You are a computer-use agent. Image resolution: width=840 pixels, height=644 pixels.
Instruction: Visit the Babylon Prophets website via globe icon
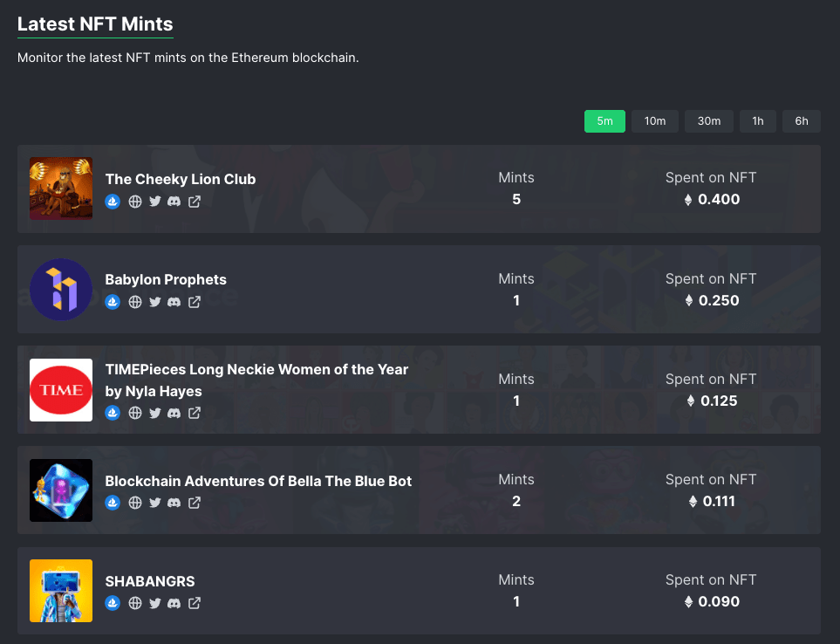pos(134,302)
